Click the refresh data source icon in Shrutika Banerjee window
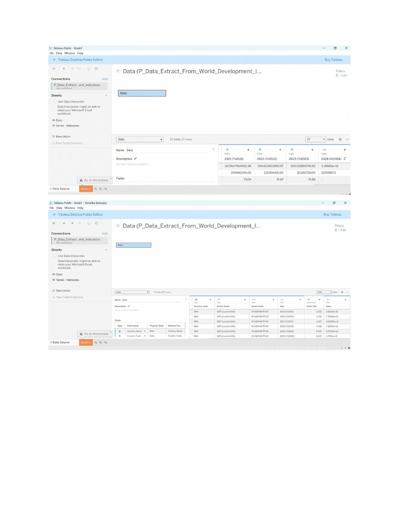Screen dimensions: 399x532 point(96,223)
